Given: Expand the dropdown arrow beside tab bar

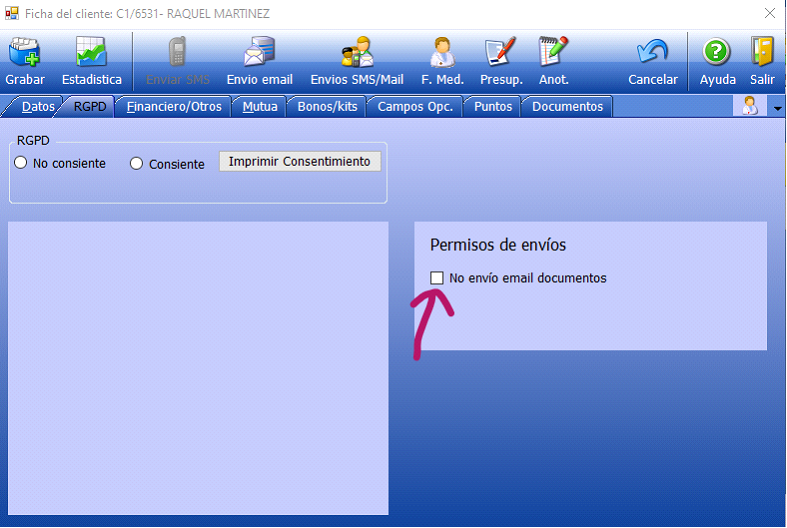Looking at the screenshot, I should click(x=777, y=108).
